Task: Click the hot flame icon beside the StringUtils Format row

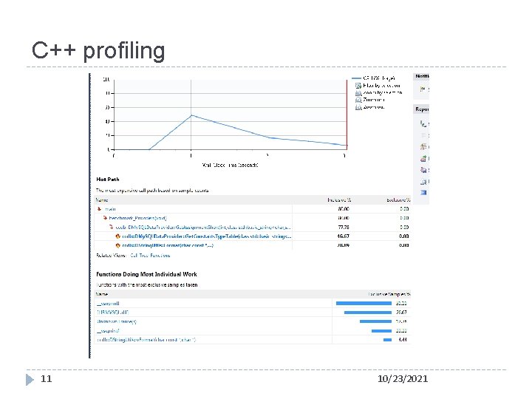Action: coord(117,245)
